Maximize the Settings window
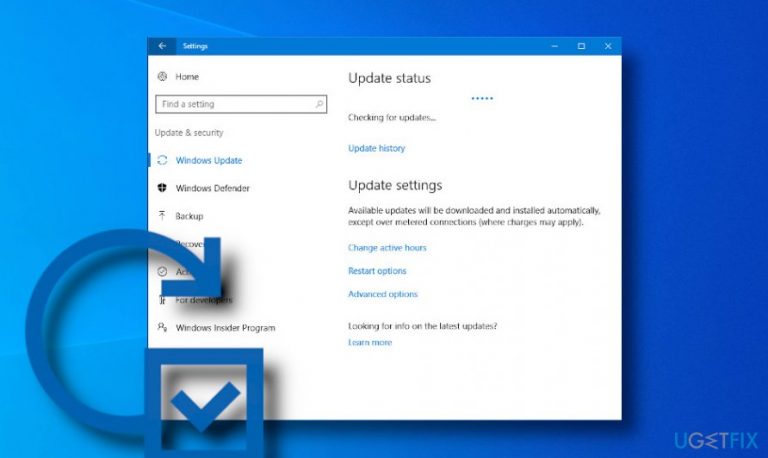Image resolution: width=768 pixels, height=458 pixels. point(581,46)
